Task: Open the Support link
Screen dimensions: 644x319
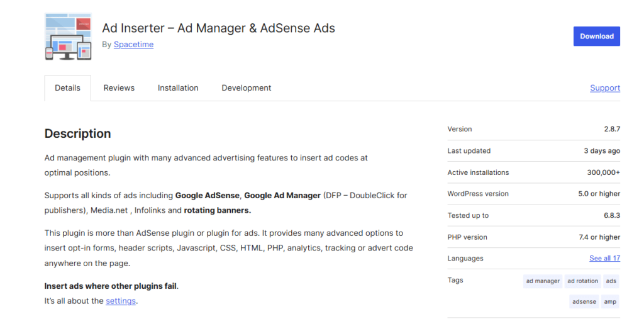Action: point(604,88)
